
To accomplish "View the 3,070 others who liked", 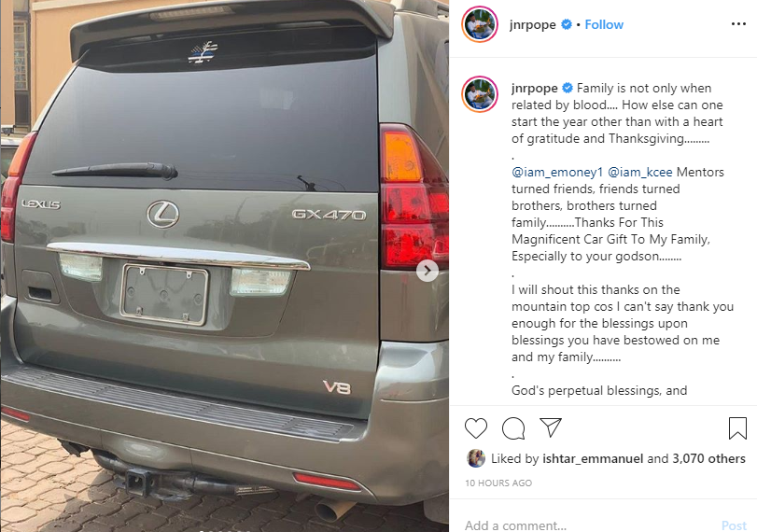I will click(x=708, y=458).
